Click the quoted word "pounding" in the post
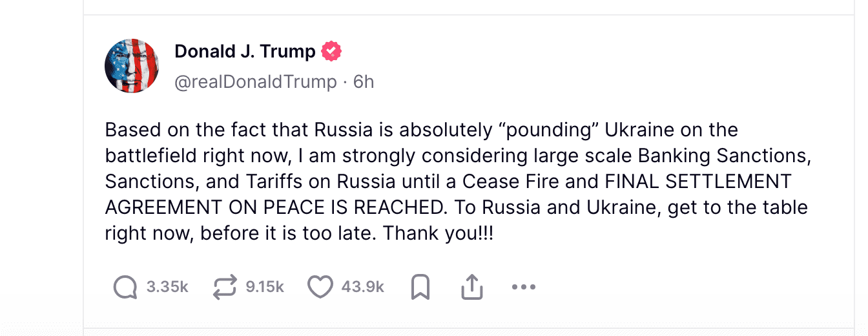Screen dimensions: 868x336 pyautogui.click(x=549, y=130)
